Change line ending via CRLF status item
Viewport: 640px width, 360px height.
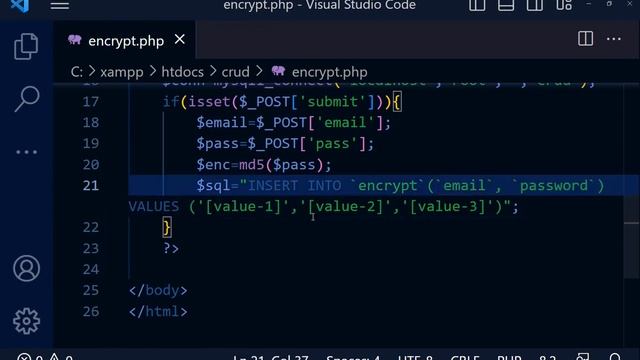pyautogui.click(x=465, y=357)
